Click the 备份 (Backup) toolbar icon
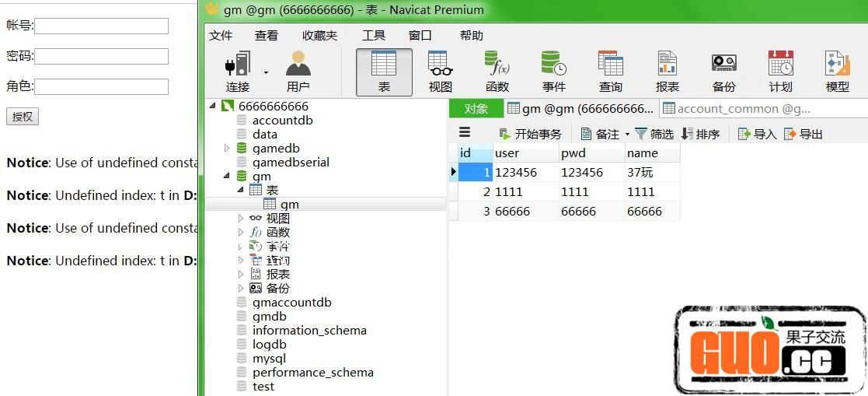Viewport: 868px width, 396px height. pyautogui.click(x=723, y=72)
